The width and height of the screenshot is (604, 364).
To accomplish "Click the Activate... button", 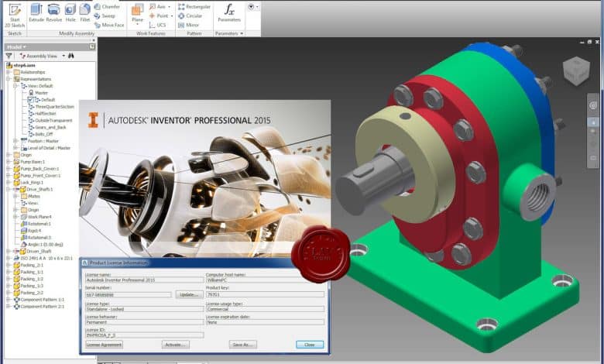I will tap(176, 345).
